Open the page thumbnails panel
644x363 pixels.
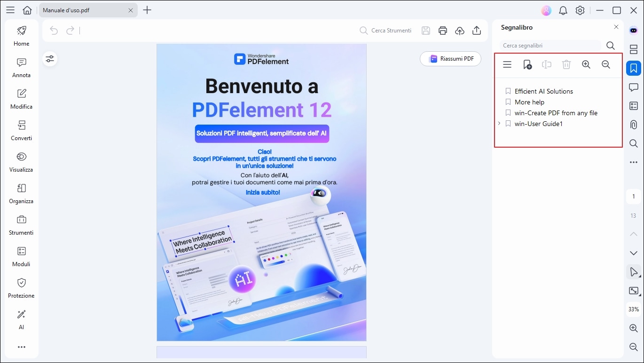634,49
